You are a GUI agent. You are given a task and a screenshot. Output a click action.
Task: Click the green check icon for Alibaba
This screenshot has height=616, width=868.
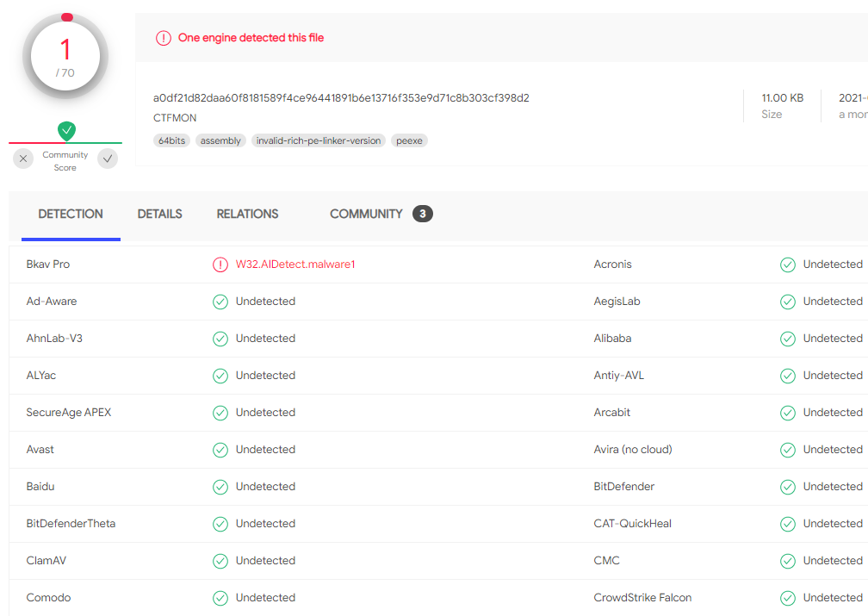click(x=788, y=339)
